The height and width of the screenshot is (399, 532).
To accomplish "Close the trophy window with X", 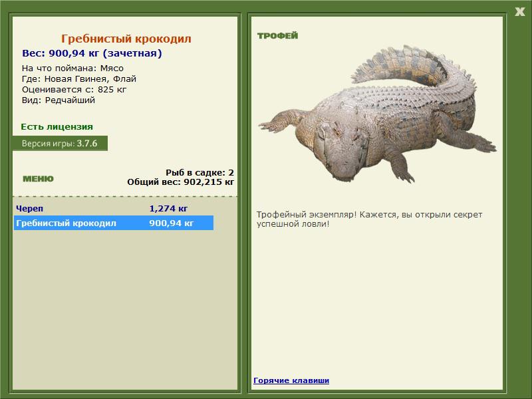I will click(x=519, y=12).
